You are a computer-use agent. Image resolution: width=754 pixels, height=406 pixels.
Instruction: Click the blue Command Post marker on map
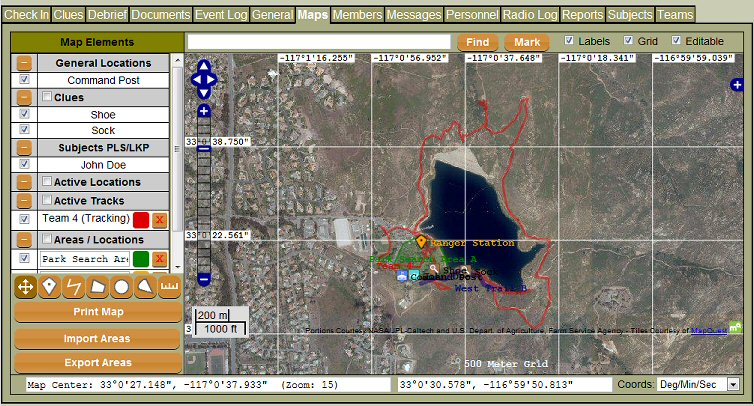pos(402,276)
